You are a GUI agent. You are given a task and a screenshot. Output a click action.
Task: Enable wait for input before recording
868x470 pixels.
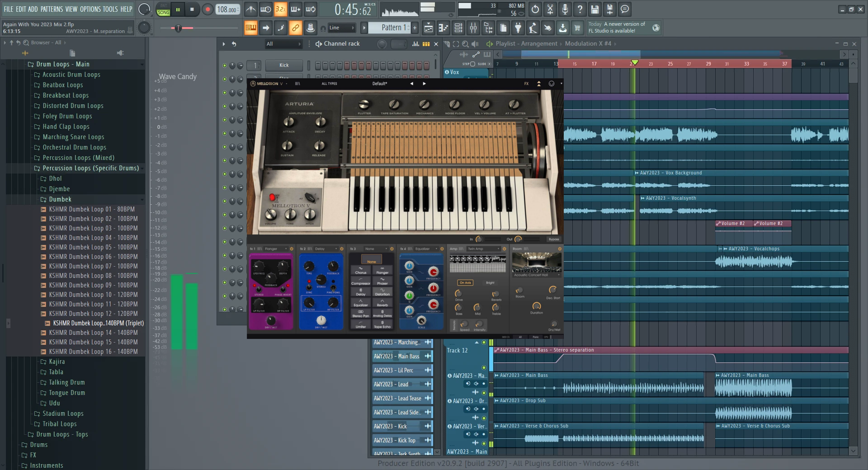tap(266, 9)
